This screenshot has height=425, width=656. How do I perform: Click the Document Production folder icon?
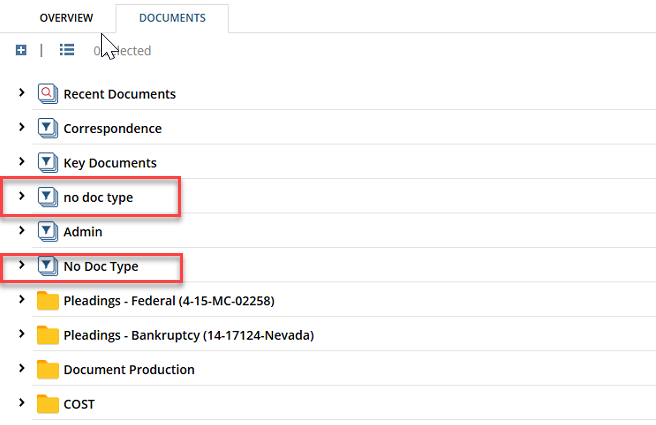pyautogui.click(x=48, y=369)
